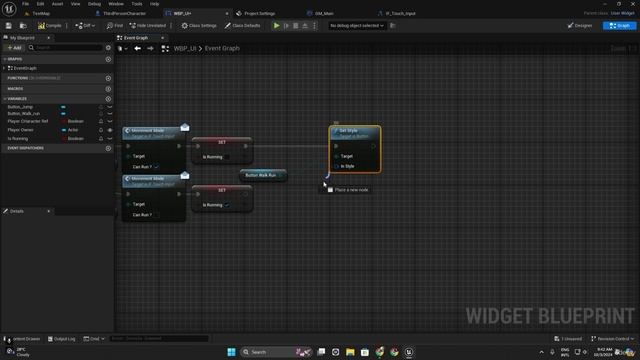This screenshot has width=640, height=360.
Task: Add new event dispatcher with plus icon
Action: click(x=108, y=148)
